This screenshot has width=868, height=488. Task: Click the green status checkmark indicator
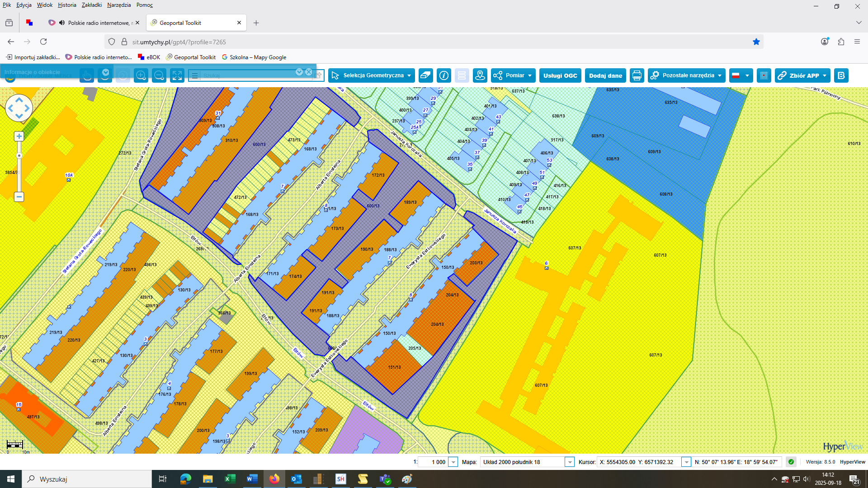click(x=791, y=462)
